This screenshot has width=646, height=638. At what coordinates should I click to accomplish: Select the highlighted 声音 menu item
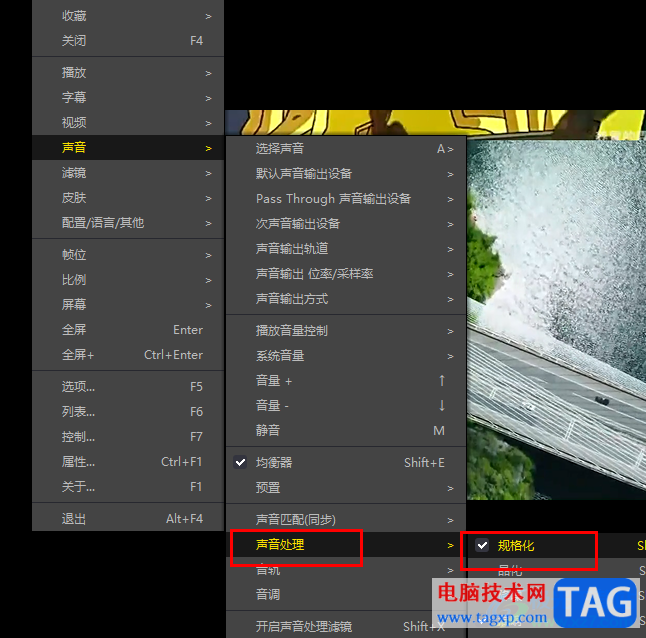coord(128,147)
